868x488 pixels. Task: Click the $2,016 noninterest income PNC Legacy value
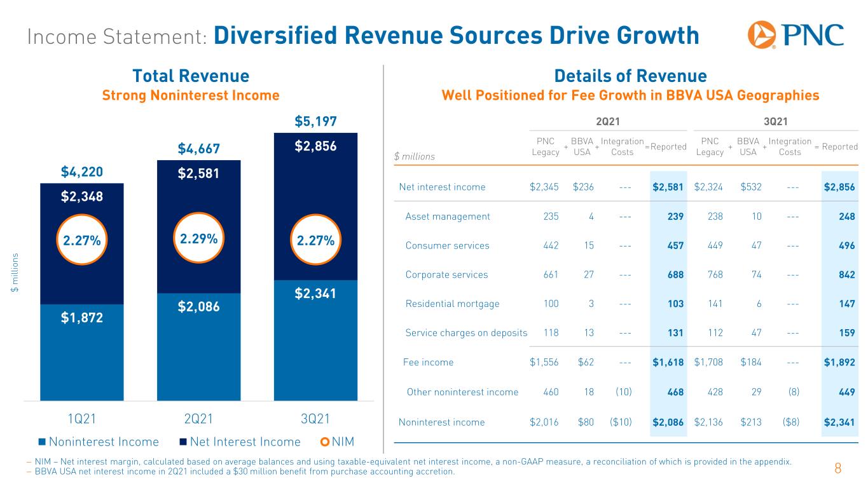tap(544, 422)
